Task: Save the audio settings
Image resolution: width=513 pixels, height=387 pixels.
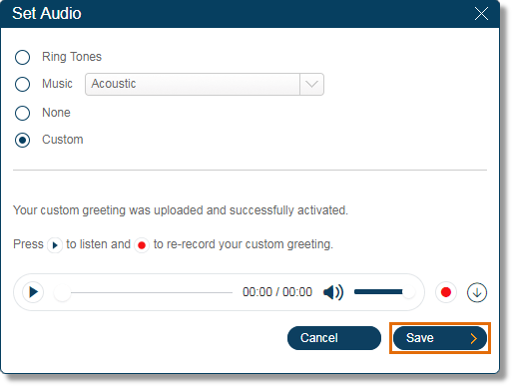Action: [440, 338]
